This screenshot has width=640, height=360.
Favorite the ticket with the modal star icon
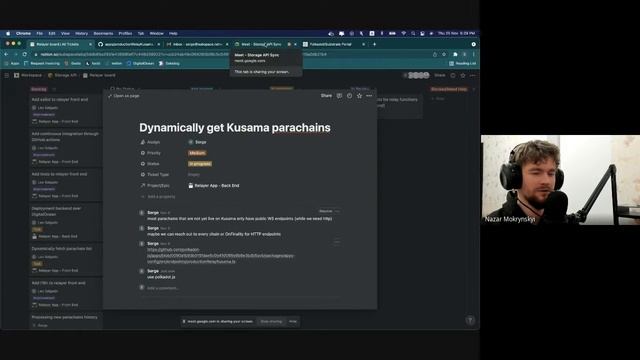click(359, 96)
